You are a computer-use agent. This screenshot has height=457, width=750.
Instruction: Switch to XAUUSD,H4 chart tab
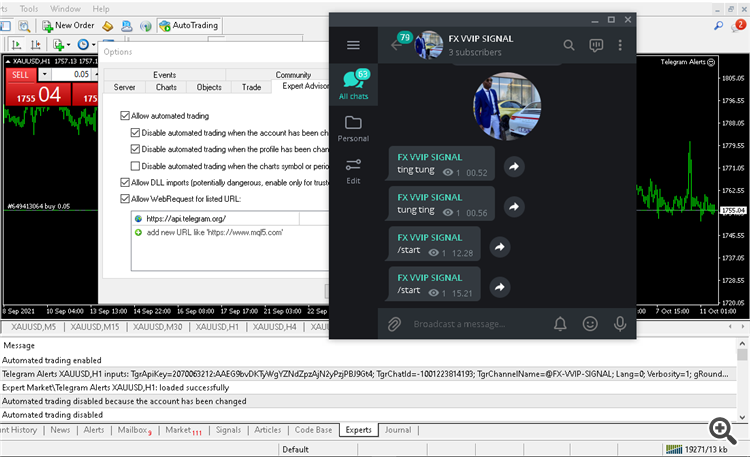pos(275,327)
